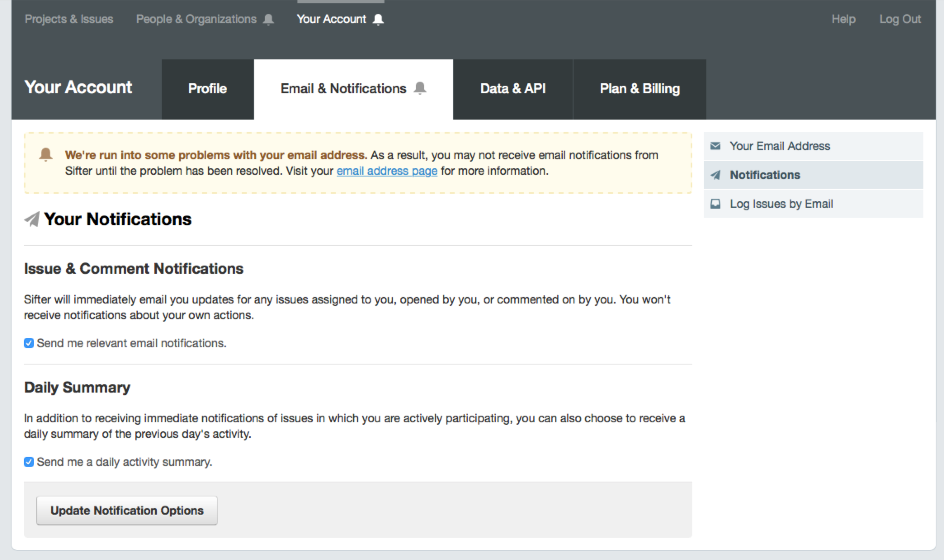Click the bell icon in the yellow warning banner

click(46, 155)
